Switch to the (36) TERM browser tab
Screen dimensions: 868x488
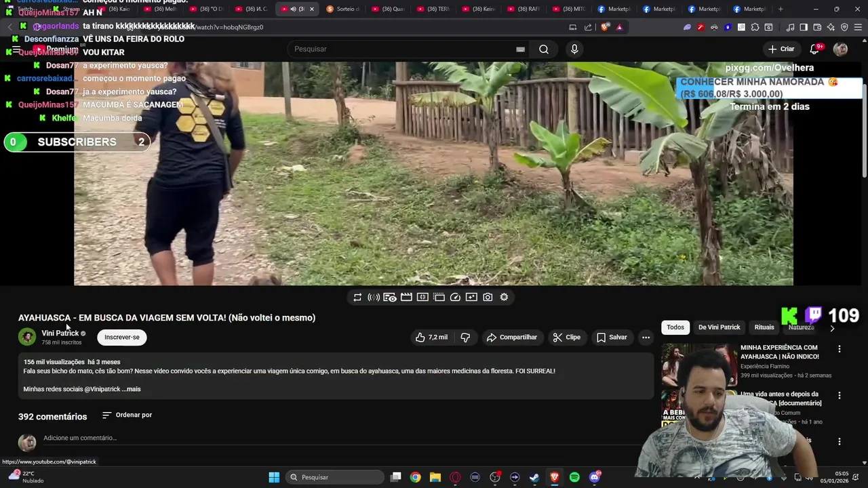click(433, 9)
